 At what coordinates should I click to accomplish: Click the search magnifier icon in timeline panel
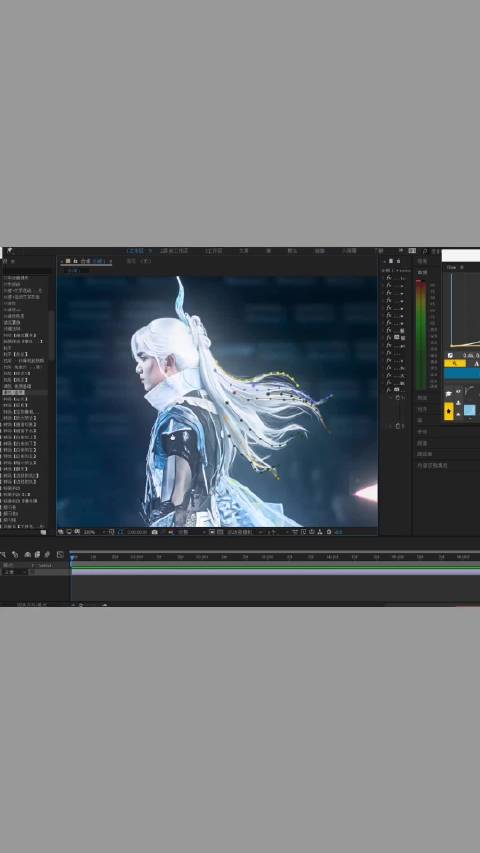(3, 554)
